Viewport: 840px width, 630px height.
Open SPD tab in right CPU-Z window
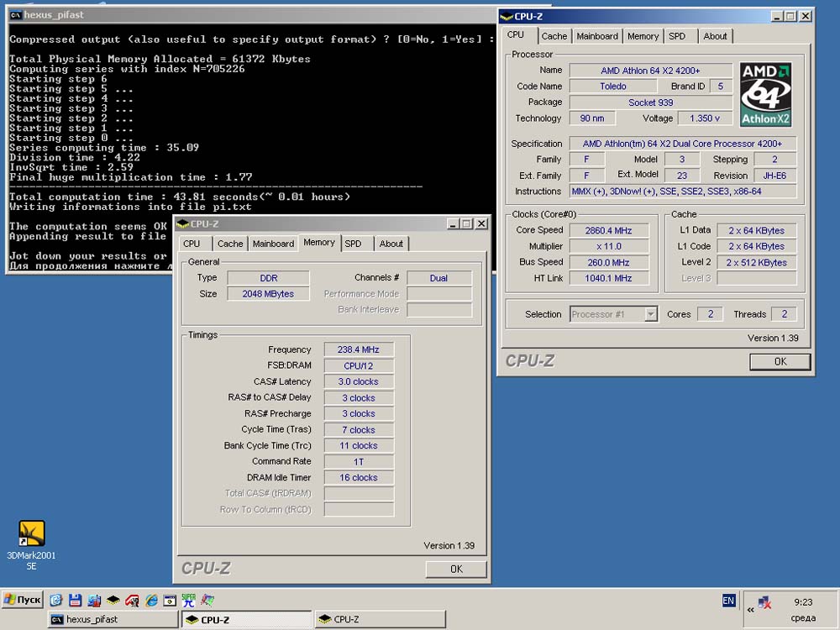click(x=677, y=36)
